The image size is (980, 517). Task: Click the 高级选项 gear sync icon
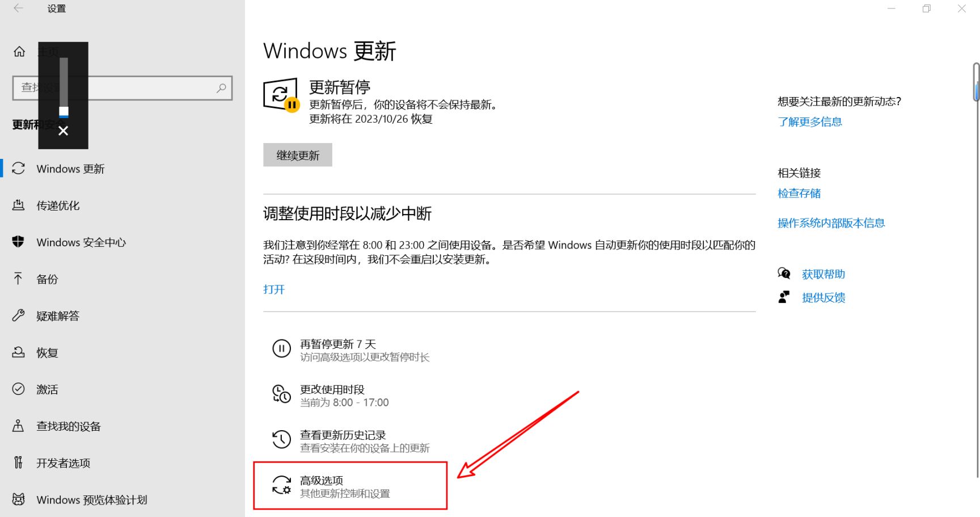(x=281, y=485)
